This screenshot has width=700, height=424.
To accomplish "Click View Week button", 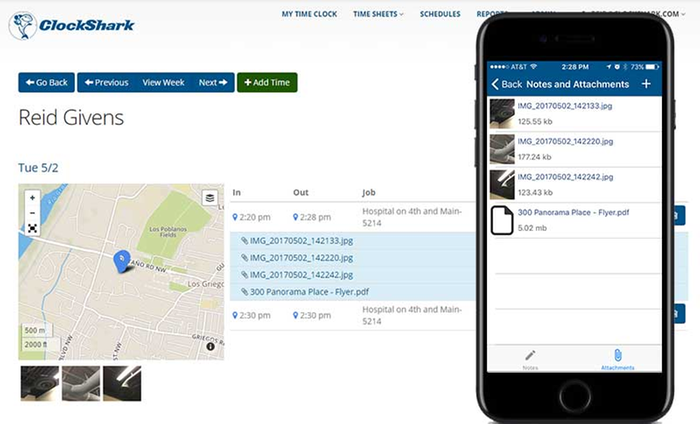I will [163, 83].
